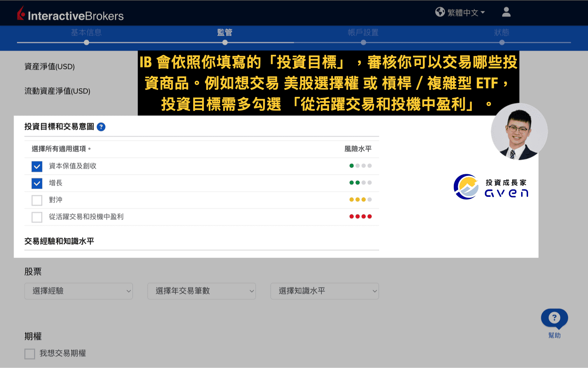The height and width of the screenshot is (368, 588).
Task: Enable 從活躍交易和投機中盈利
Action: (37, 217)
